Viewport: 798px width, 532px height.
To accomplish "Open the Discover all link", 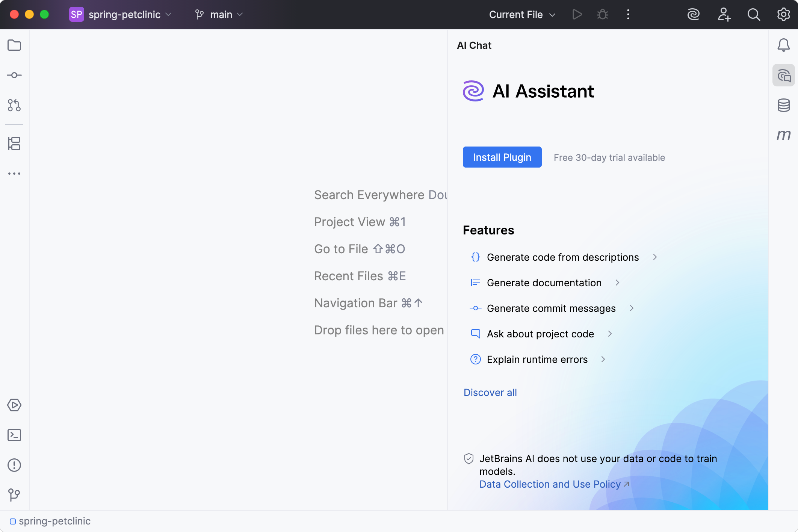I will point(490,392).
